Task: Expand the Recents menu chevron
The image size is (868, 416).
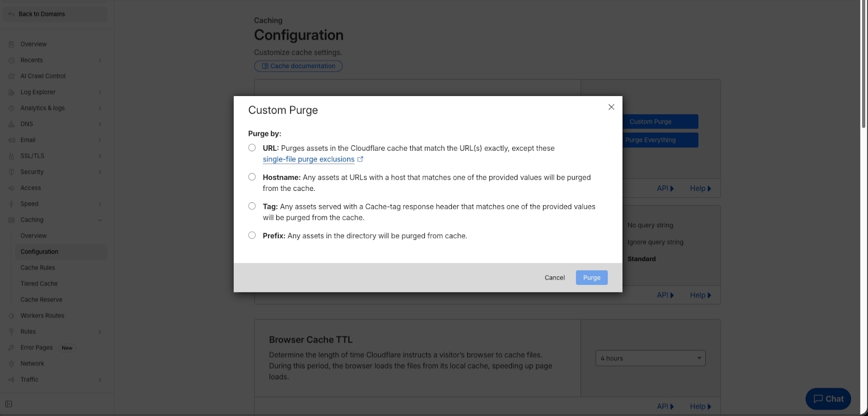Action: tap(100, 60)
